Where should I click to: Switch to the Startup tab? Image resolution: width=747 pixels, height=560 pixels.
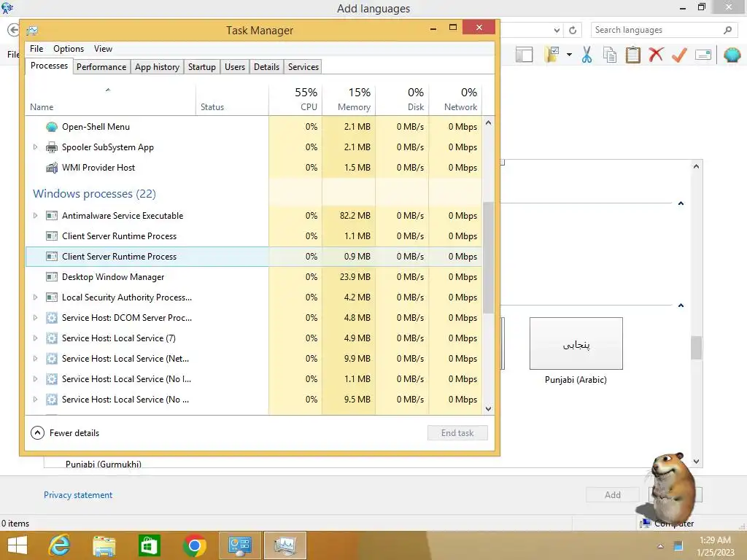201,67
